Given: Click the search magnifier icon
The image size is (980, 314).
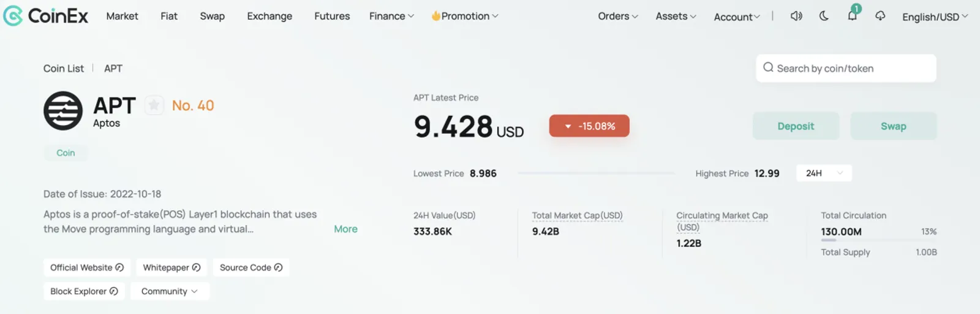Looking at the screenshot, I should 768,67.
